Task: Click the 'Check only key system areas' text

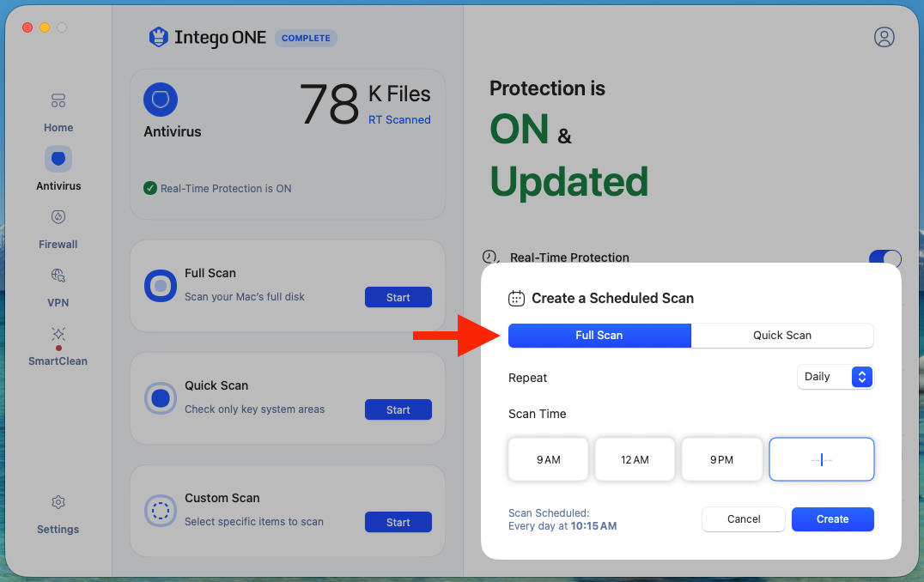Action: [x=254, y=409]
